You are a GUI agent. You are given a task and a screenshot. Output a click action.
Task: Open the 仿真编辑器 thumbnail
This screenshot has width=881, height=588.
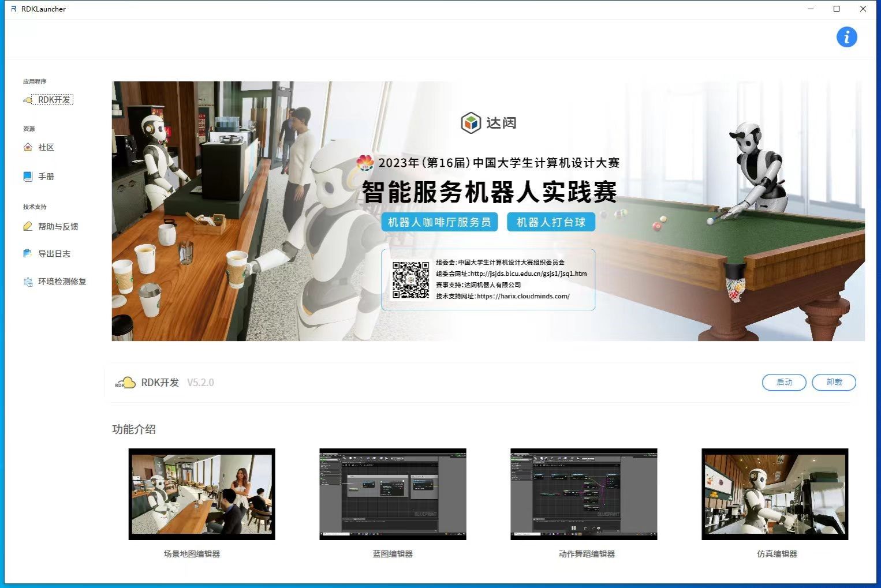775,494
